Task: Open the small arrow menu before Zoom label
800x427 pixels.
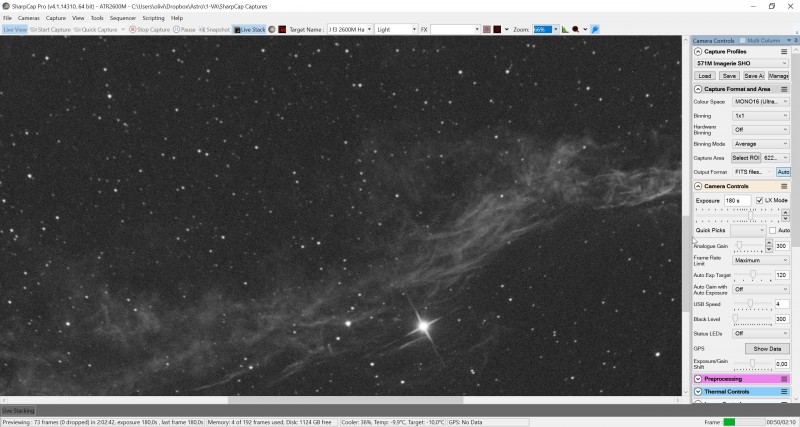Action: (x=507, y=30)
